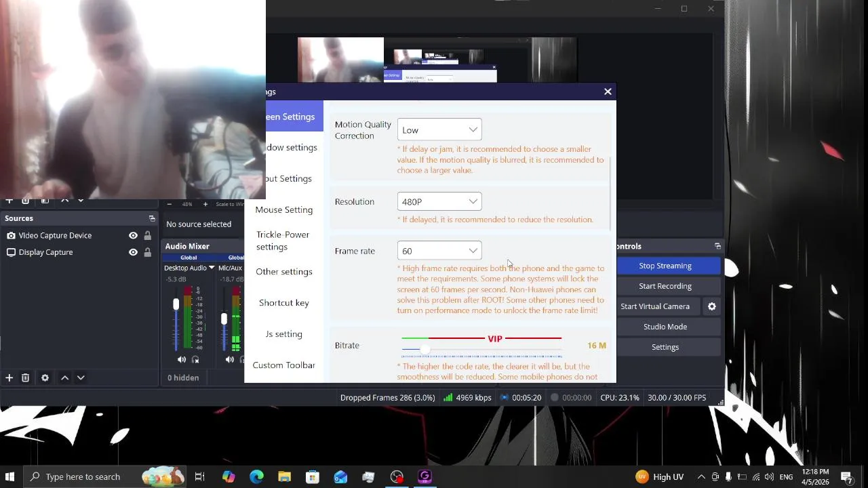
Task: Mute the Mic/Aux speaker icon
Action: (x=229, y=359)
